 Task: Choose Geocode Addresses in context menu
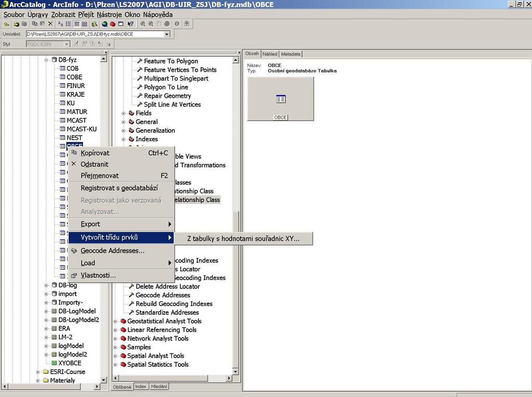(x=122, y=251)
